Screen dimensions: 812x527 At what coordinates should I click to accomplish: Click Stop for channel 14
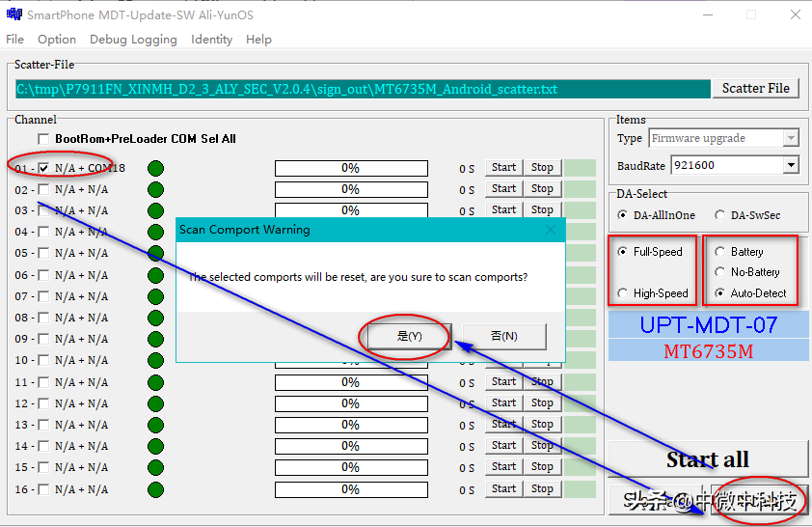click(x=542, y=445)
